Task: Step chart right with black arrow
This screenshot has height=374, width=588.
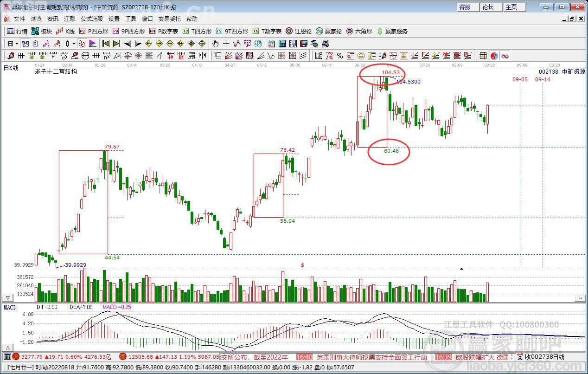Action: tap(138, 44)
